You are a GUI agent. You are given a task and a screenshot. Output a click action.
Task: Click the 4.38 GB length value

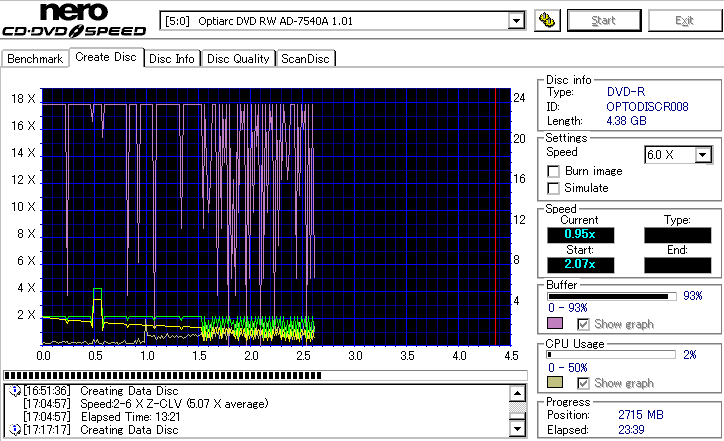click(626, 121)
